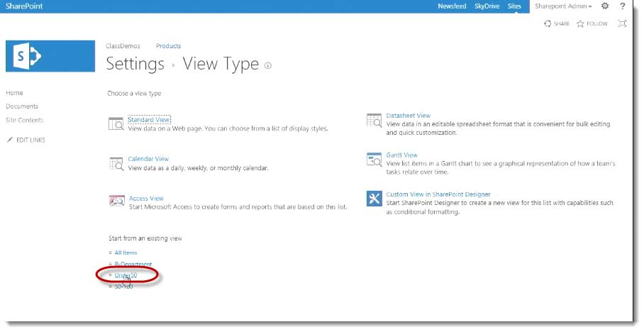The width and height of the screenshot is (644, 332).
Task: Start from the ByDepartment view
Action: click(133, 264)
